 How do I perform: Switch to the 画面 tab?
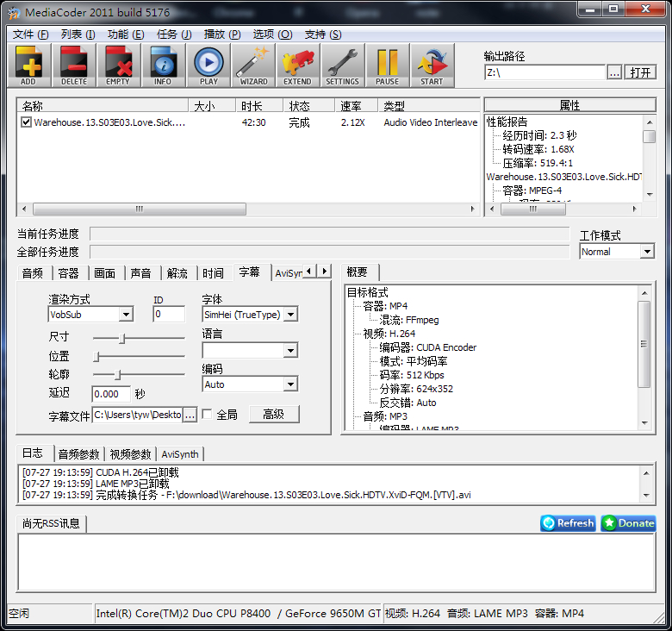coord(104,273)
